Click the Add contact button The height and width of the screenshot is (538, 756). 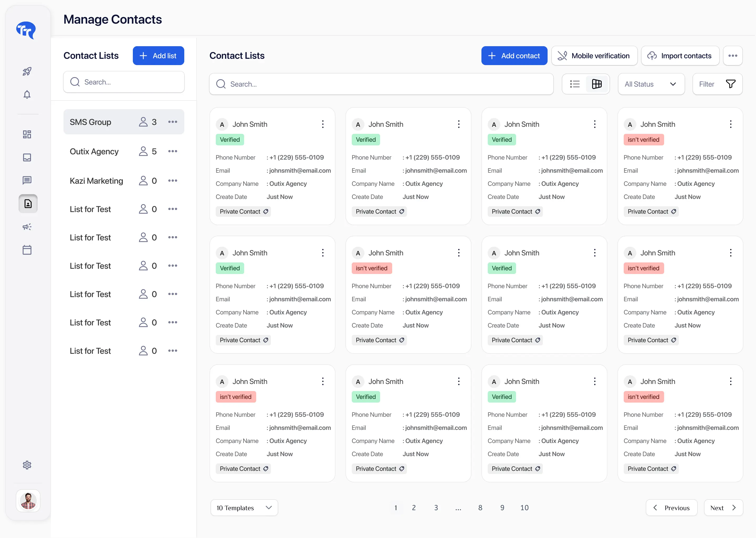(x=514, y=56)
